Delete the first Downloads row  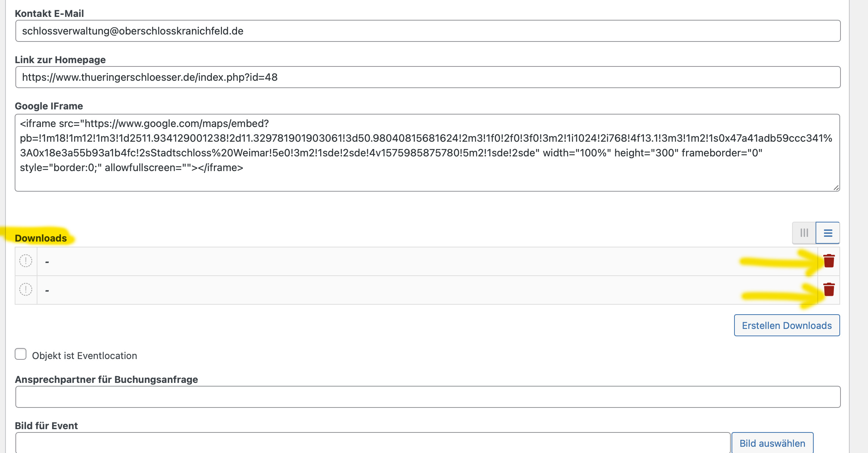[829, 261]
